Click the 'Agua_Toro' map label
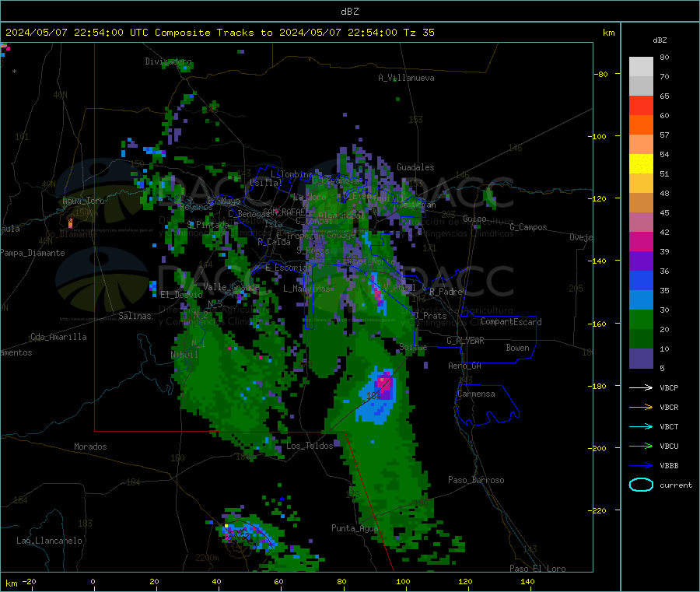700x592 pixels. pos(83,201)
